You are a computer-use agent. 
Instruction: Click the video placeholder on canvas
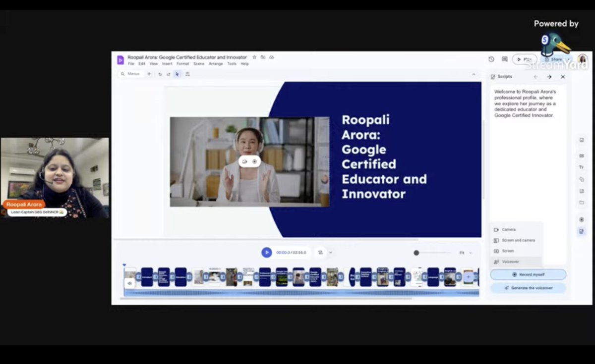click(x=249, y=161)
